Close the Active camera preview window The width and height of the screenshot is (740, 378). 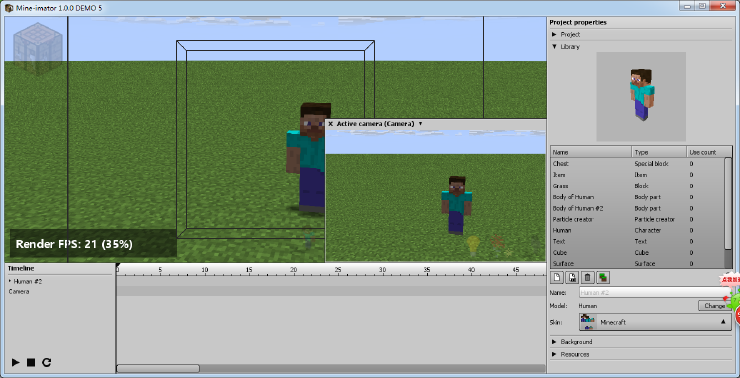click(330, 124)
